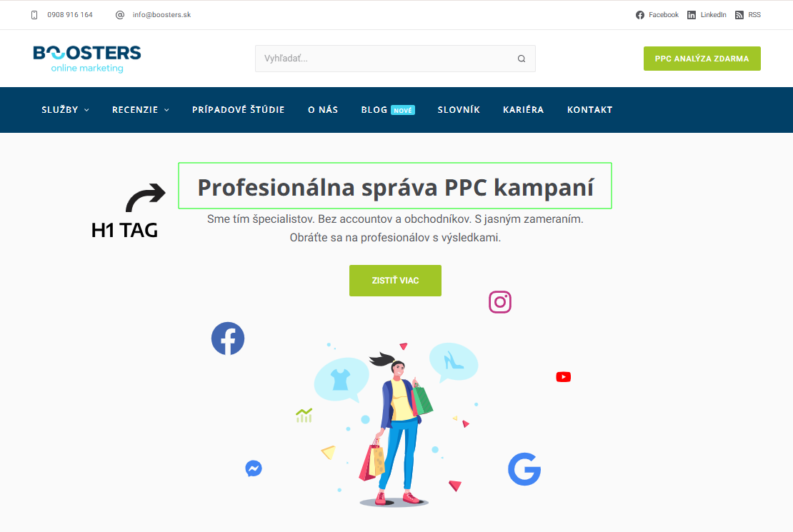The height and width of the screenshot is (532, 793).
Task: Open LinkedIn via its top-bar icon
Action: pyautogui.click(x=692, y=15)
